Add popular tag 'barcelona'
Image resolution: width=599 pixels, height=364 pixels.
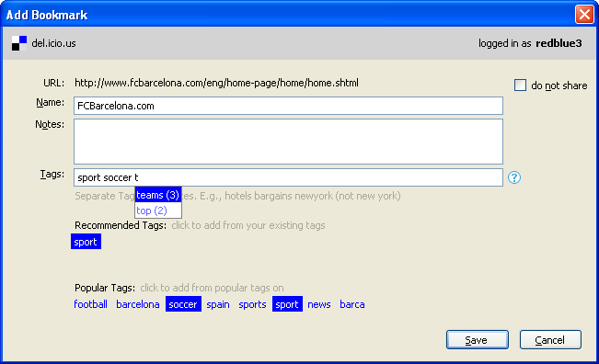click(138, 304)
